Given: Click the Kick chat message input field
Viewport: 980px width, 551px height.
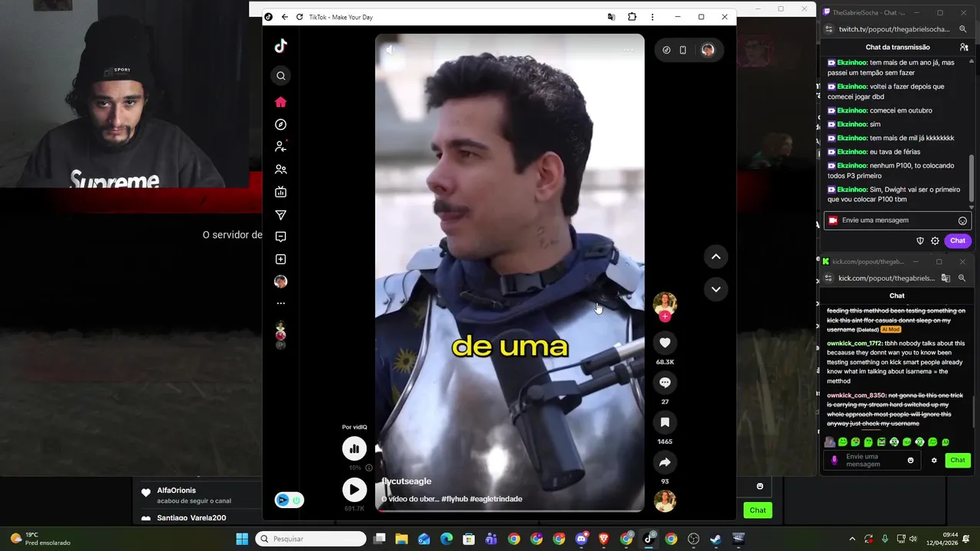Looking at the screenshot, I should click(x=874, y=460).
